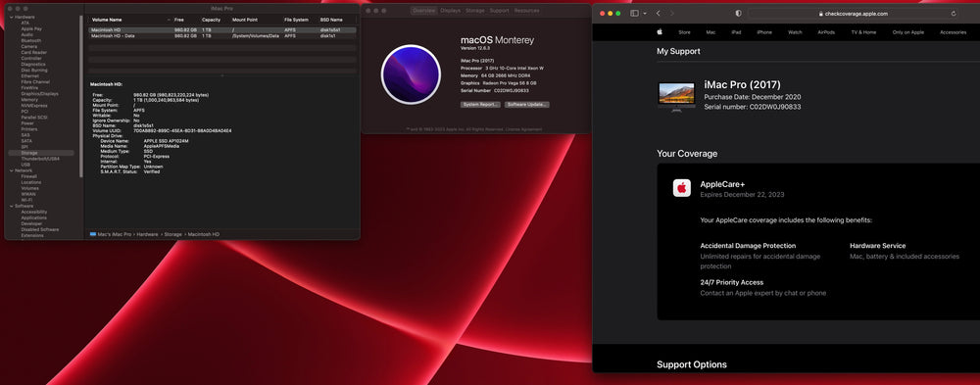Open Safari sidebar dropdown arrow
The image size is (980, 385).
645,14
